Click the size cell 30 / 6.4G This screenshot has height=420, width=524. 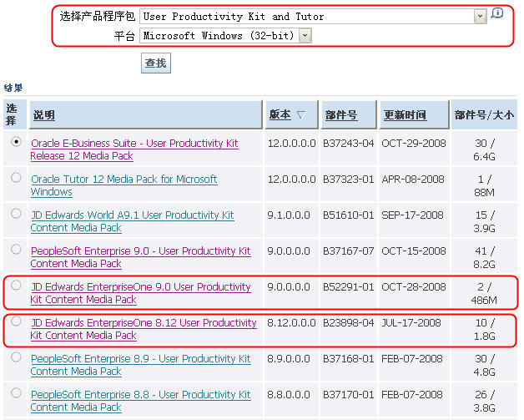(484, 149)
